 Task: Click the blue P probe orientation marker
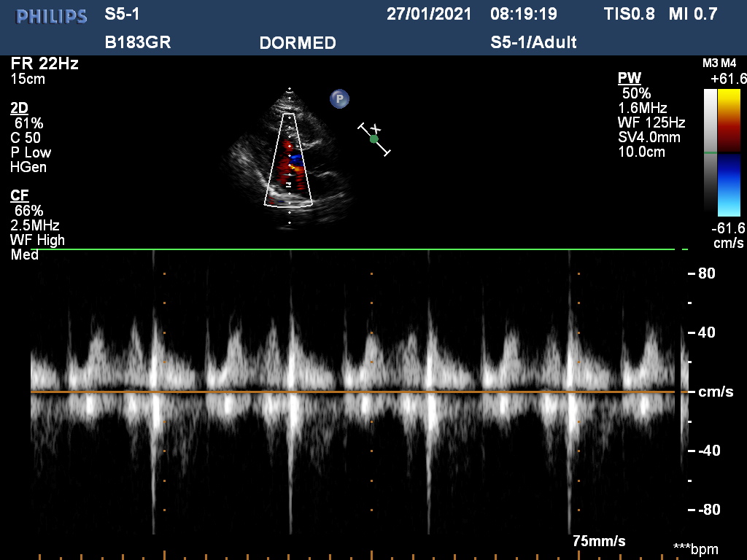click(x=339, y=98)
